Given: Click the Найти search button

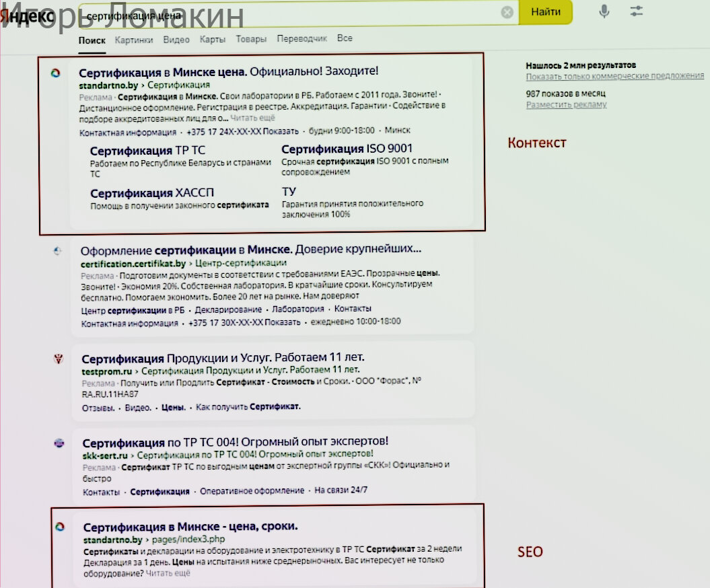Looking at the screenshot, I should pyautogui.click(x=546, y=11).
